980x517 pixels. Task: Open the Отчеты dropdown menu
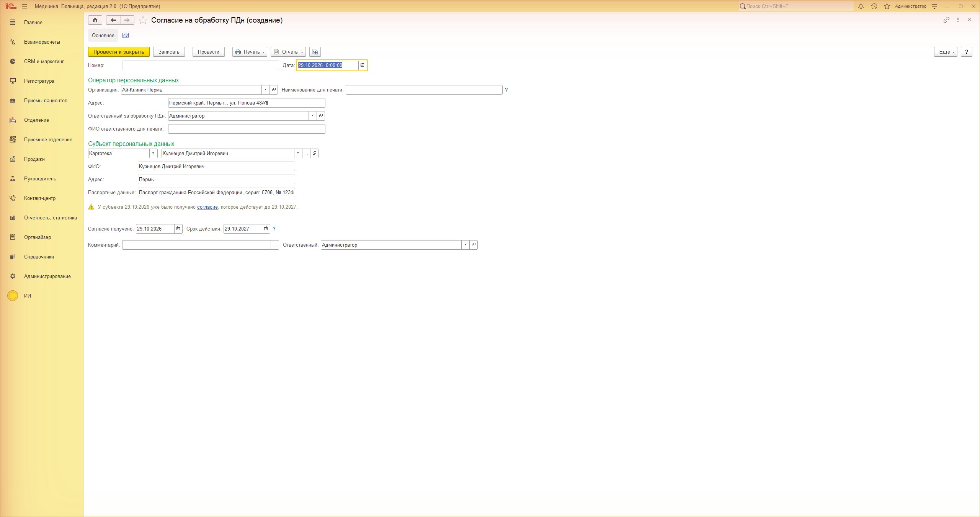288,52
